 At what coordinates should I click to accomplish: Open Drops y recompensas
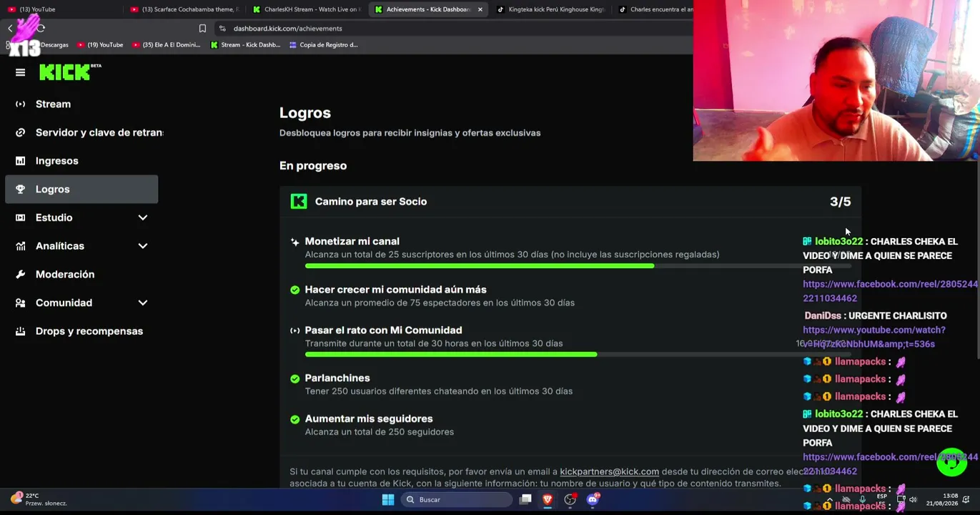[81, 331]
